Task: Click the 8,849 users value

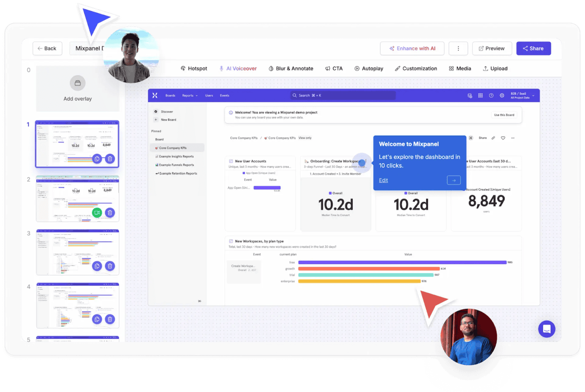Action: (x=487, y=201)
